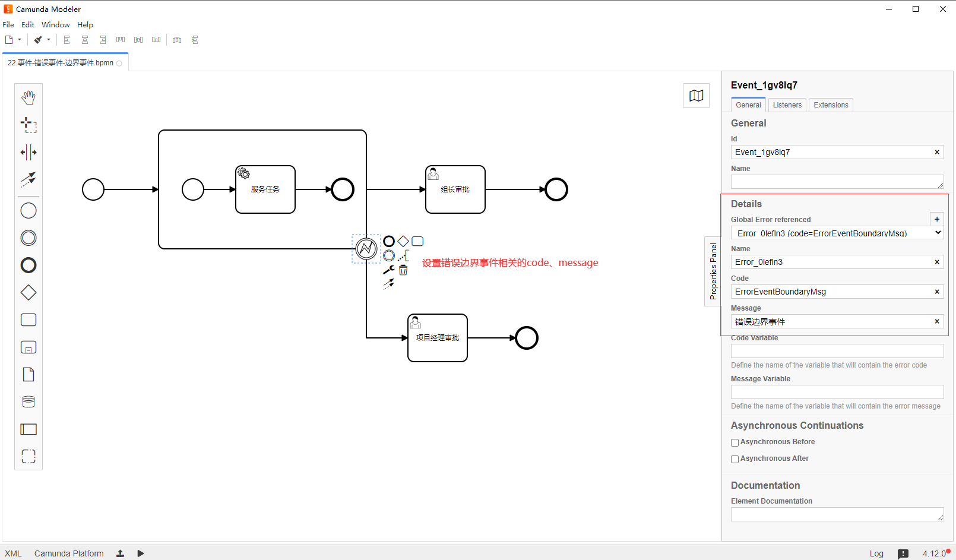Screen dimensions: 956x560
Task: Delete the selected boundary event with trash icon
Action: coord(403,270)
